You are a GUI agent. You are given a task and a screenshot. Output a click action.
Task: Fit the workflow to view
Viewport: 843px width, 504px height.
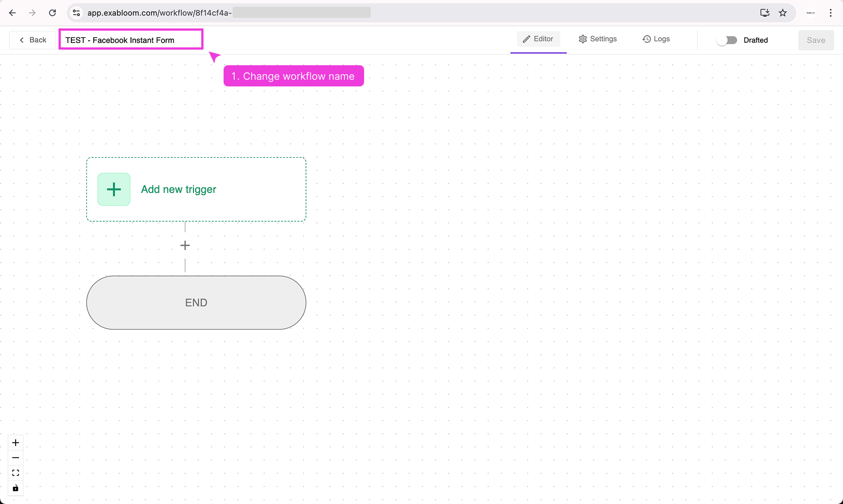point(16,472)
